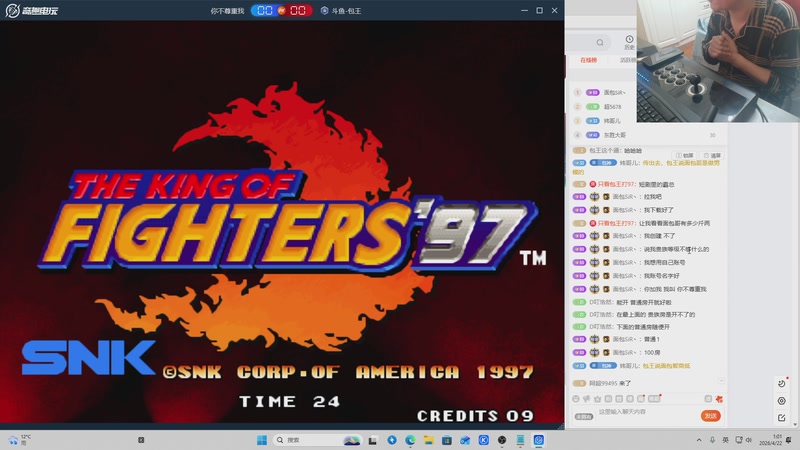The image size is (800, 450).
Task: Click the 斗鱼-包王 shield label in title bar
Action: point(341,11)
